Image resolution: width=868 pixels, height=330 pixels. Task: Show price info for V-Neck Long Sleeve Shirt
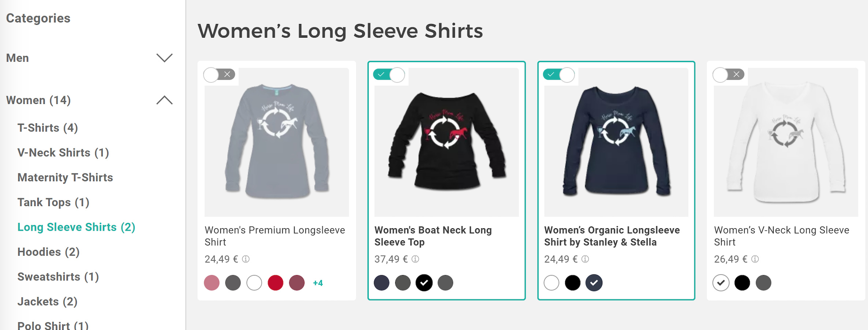point(755,259)
